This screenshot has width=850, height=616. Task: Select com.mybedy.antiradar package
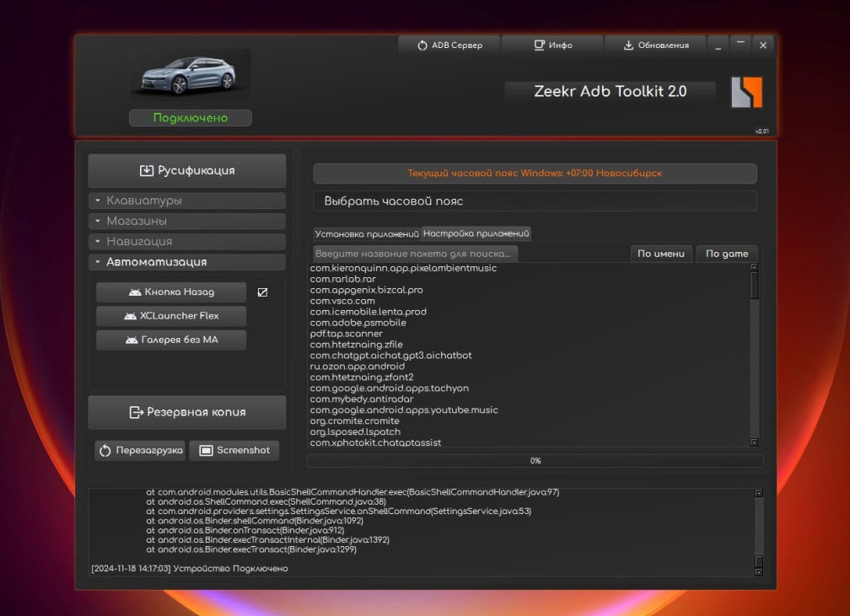362,399
